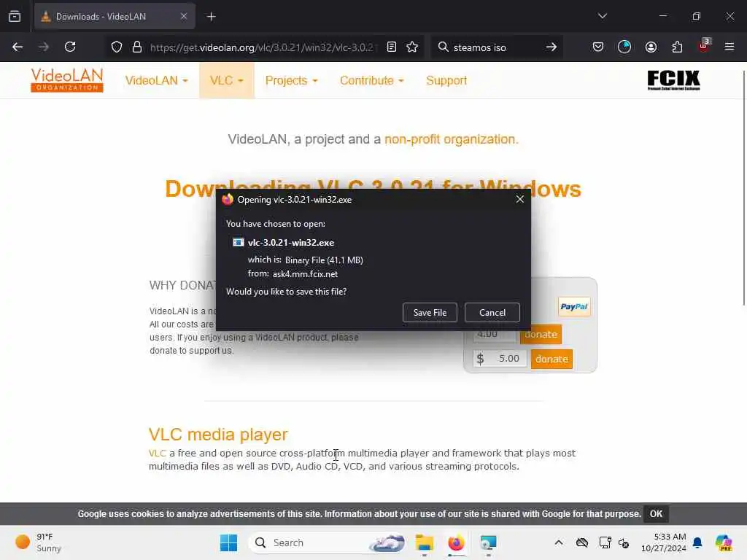The image size is (747, 560).
Task: Edit the 5.00 dollar donation field
Action: pos(500,359)
